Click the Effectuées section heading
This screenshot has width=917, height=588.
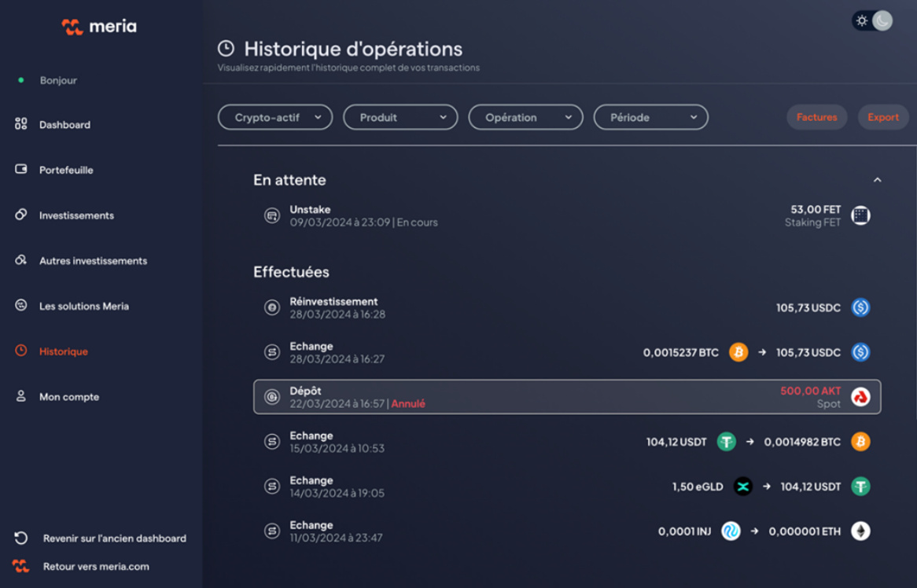(x=291, y=272)
